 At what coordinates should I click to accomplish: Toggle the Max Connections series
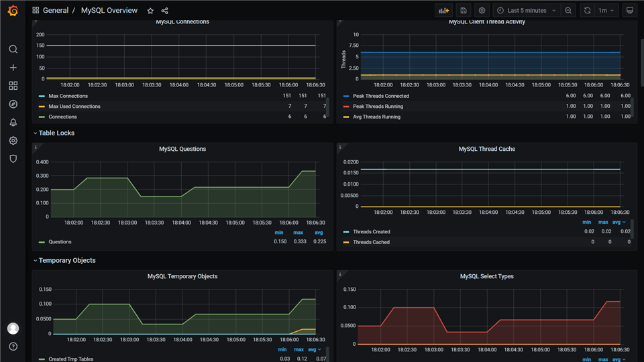click(x=68, y=96)
